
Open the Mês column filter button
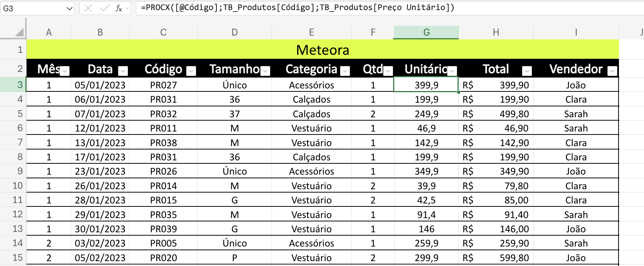pyautogui.click(x=65, y=71)
